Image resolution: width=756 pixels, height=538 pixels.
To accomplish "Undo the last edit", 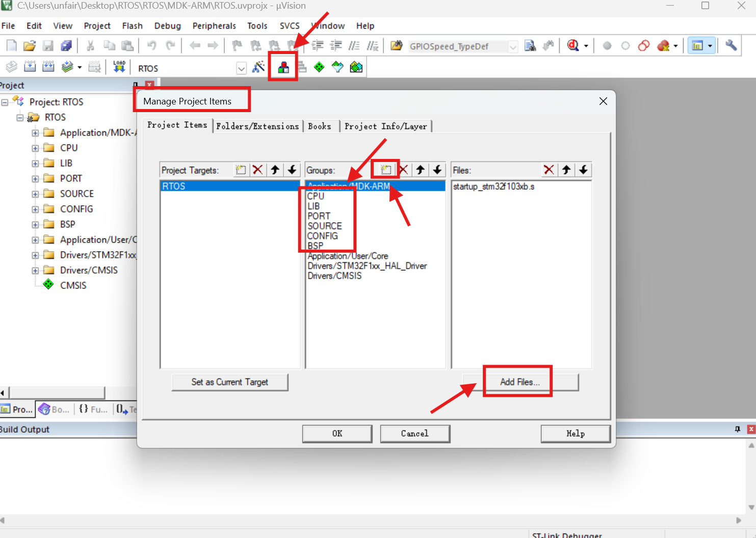I will [x=151, y=46].
